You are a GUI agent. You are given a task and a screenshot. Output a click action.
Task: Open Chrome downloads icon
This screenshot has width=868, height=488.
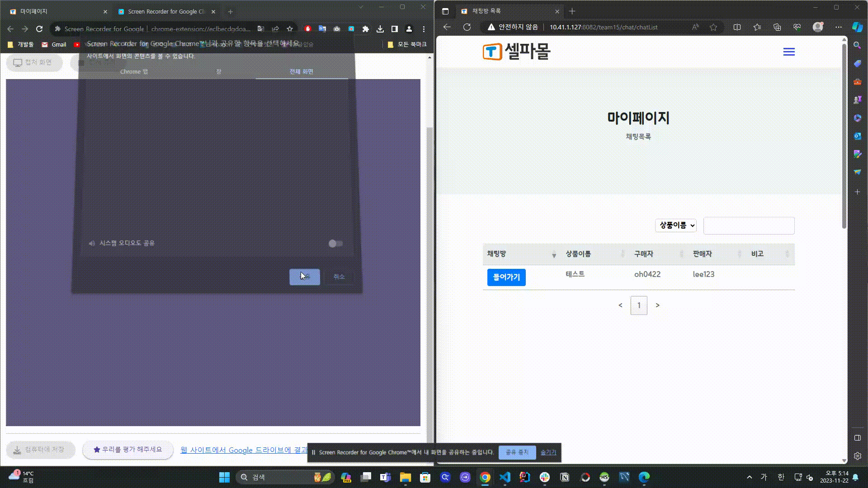[x=380, y=29]
